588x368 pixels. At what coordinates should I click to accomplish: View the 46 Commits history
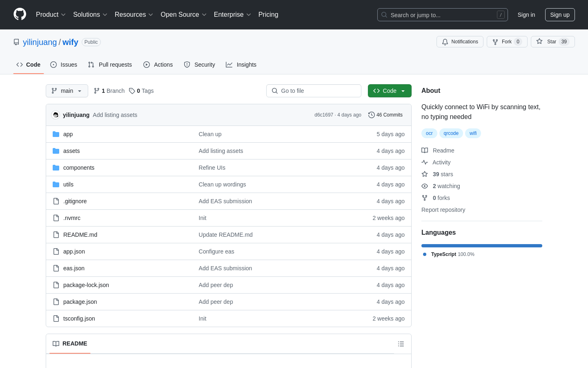click(x=385, y=115)
